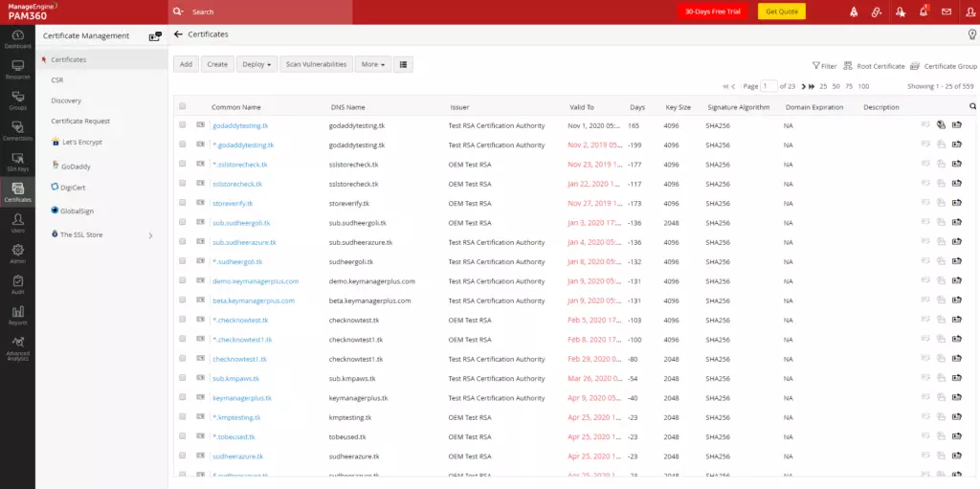Open the Filter option
Screen dimensions: 980x489
tap(824, 66)
